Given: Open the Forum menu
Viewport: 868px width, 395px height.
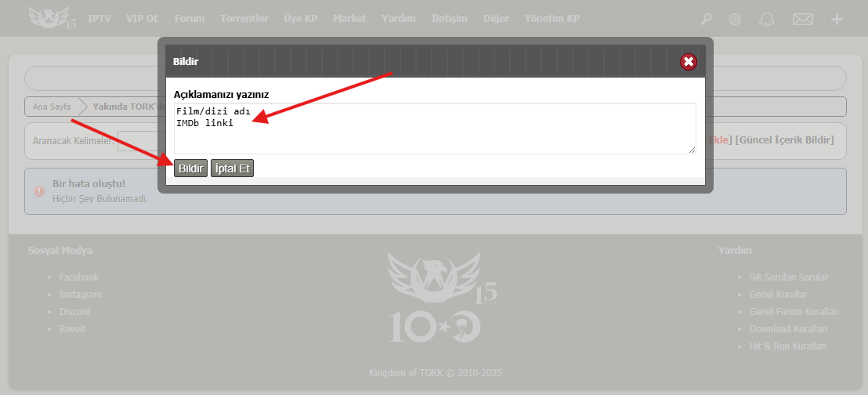Looking at the screenshot, I should (190, 19).
